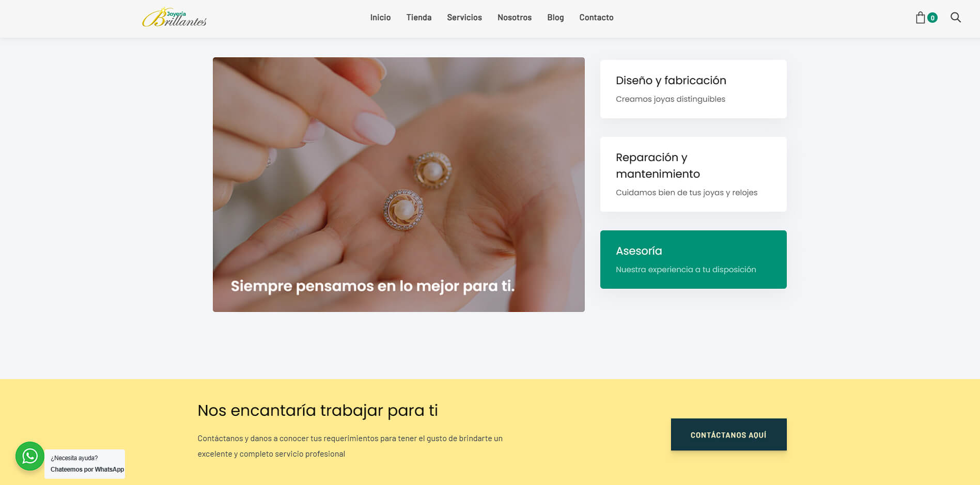Open the shopping bag cart icon
980x485 pixels.
[x=920, y=18]
